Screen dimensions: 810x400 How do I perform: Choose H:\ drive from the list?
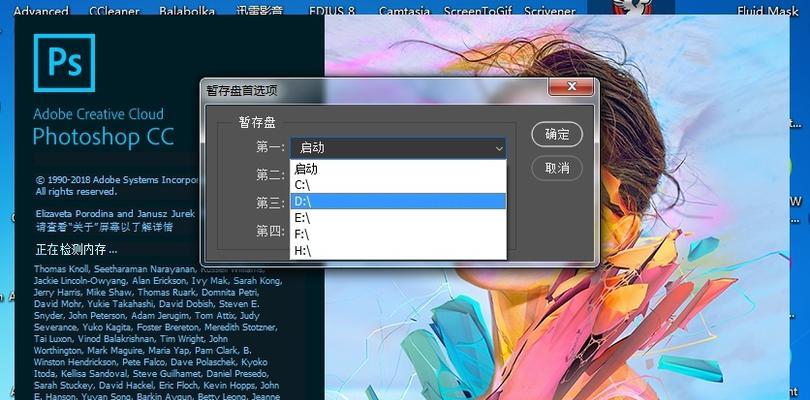(x=398, y=251)
